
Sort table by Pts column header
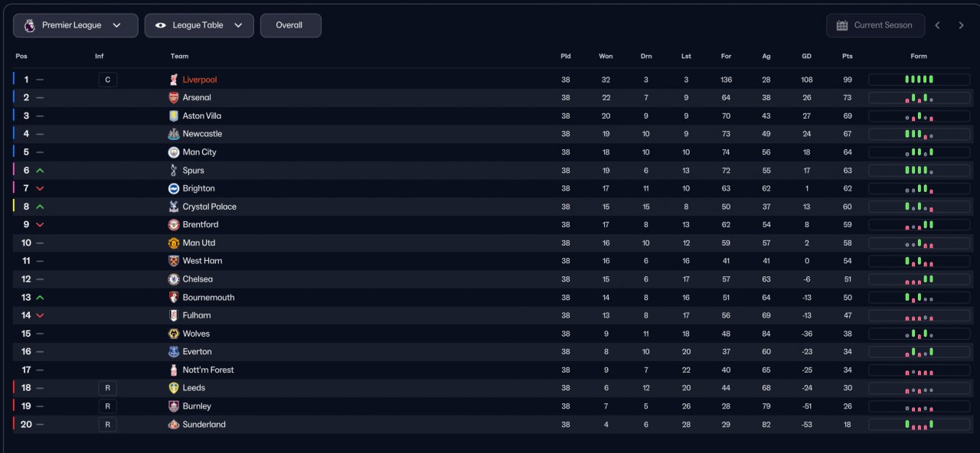click(847, 56)
